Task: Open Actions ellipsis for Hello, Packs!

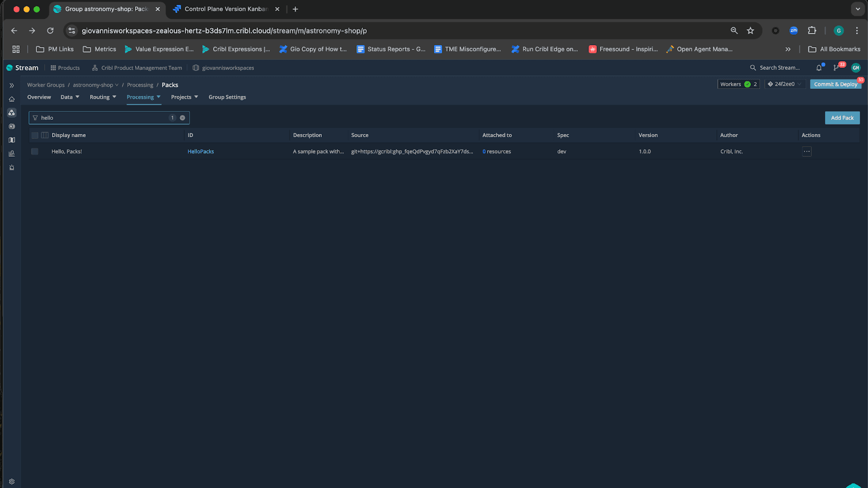Action: tap(807, 152)
